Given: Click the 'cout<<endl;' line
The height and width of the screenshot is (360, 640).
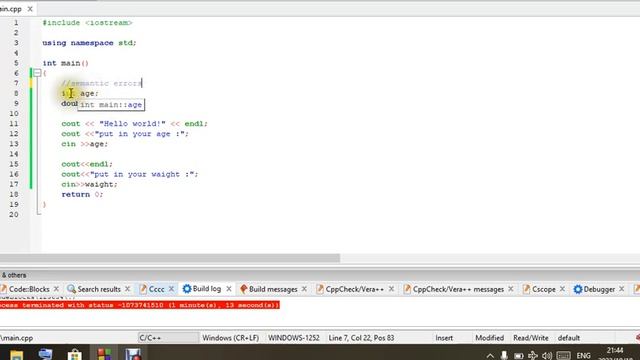Looking at the screenshot, I should coord(87,164).
